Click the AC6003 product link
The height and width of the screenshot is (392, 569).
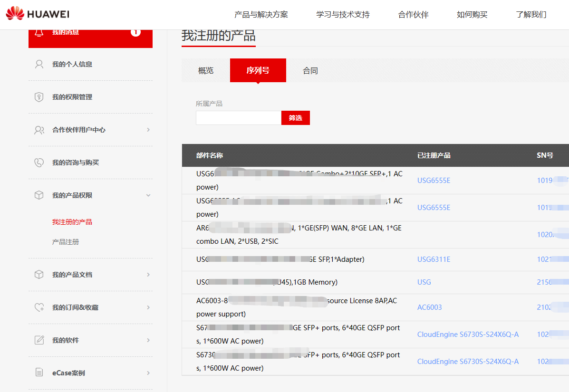430,307
